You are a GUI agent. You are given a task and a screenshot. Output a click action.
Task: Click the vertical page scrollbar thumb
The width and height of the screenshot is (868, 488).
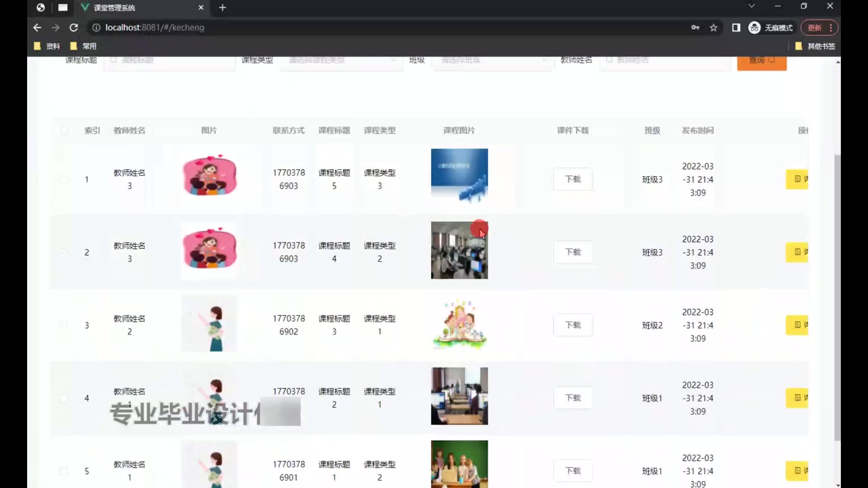(837, 298)
